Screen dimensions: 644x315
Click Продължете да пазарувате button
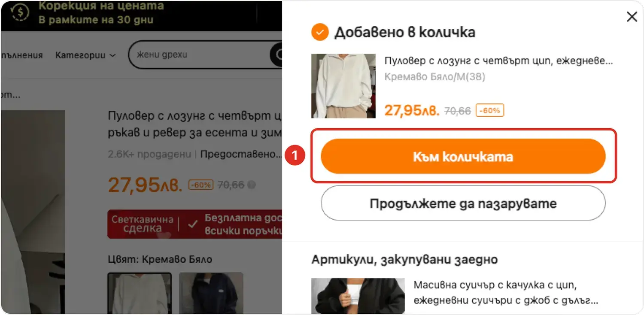(463, 203)
